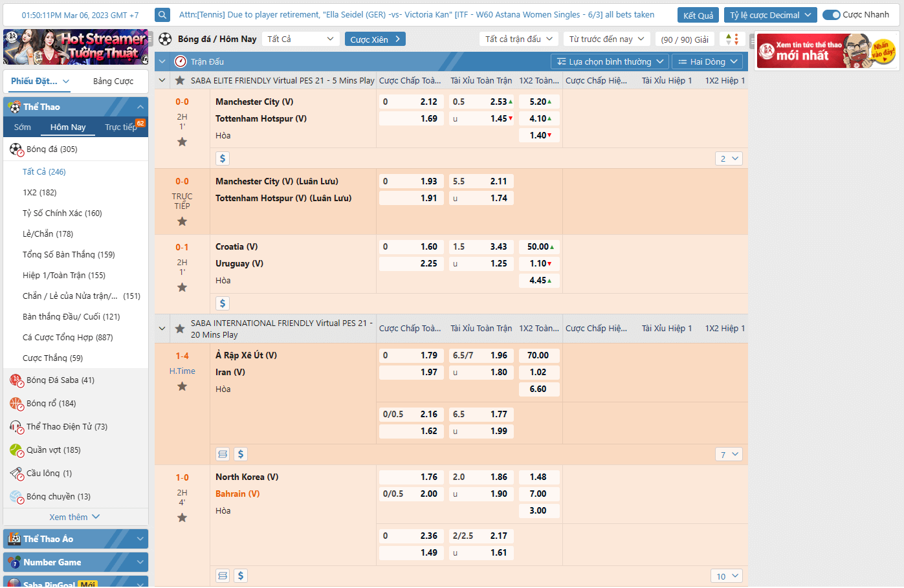Viewport: 904px width, 588px height.
Task: Open stats icon under Ả Rập Xê Út match
Action: tap(223, 454)
